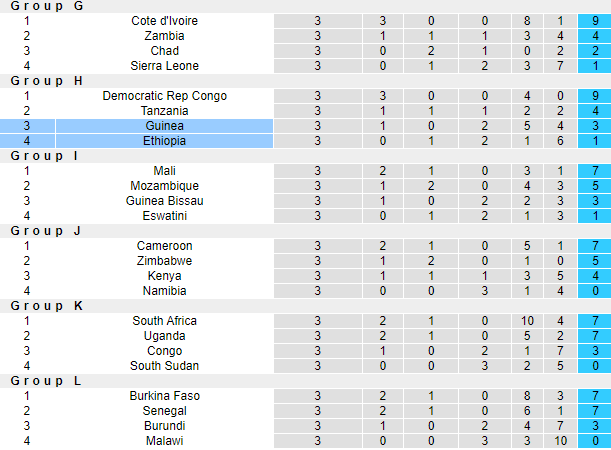This screenshot has height=450, width=611.
Task: Click Cote d'Ivoire's blue points cell
Action: [594, 21]
